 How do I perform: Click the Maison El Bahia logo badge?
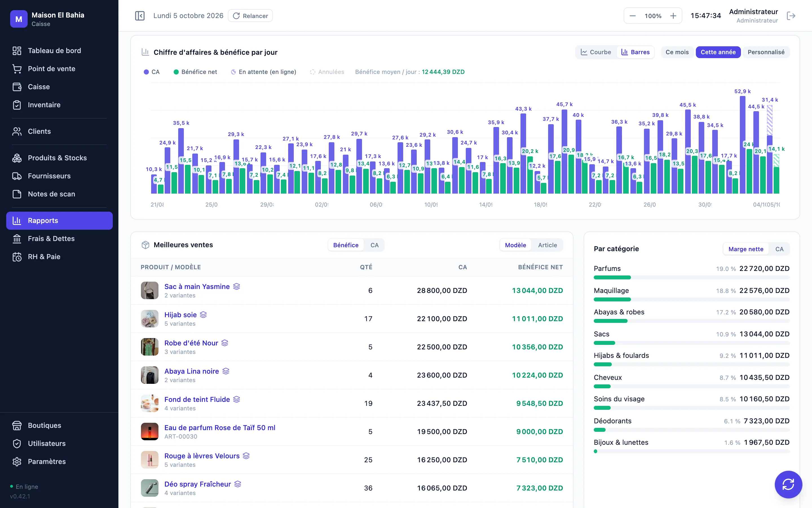point(19,19)
